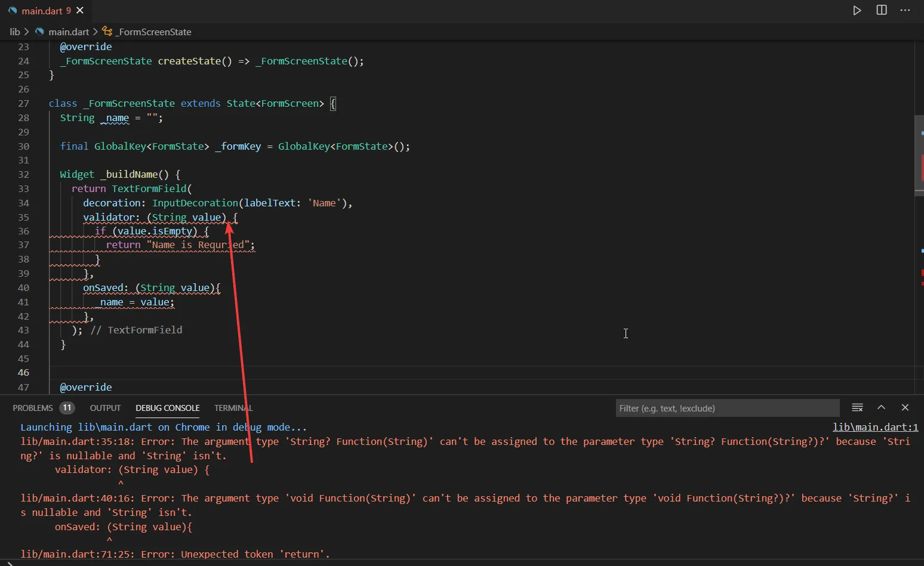Click line number 40 in the gutter
924x566 pixels.
(x=23, y=287)
